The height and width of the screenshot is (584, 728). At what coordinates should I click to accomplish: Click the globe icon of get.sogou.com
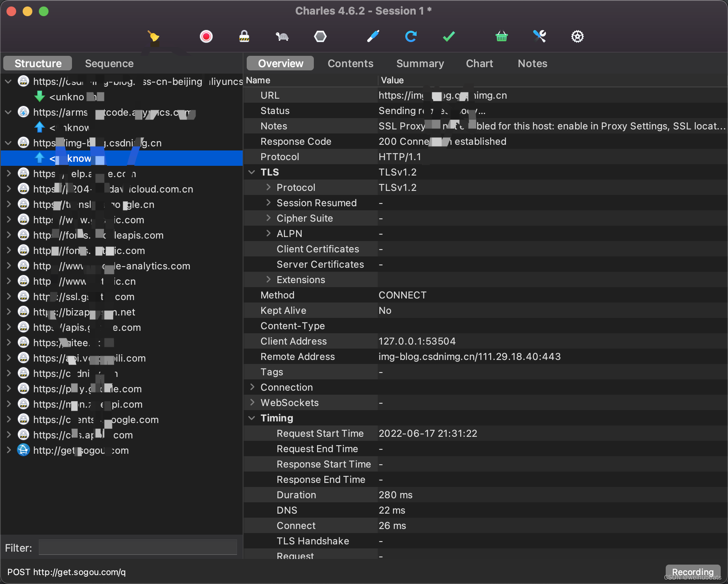[23, 450]
